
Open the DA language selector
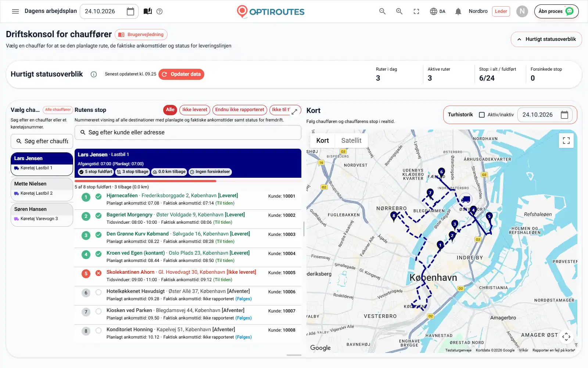(x=438, y=11)
